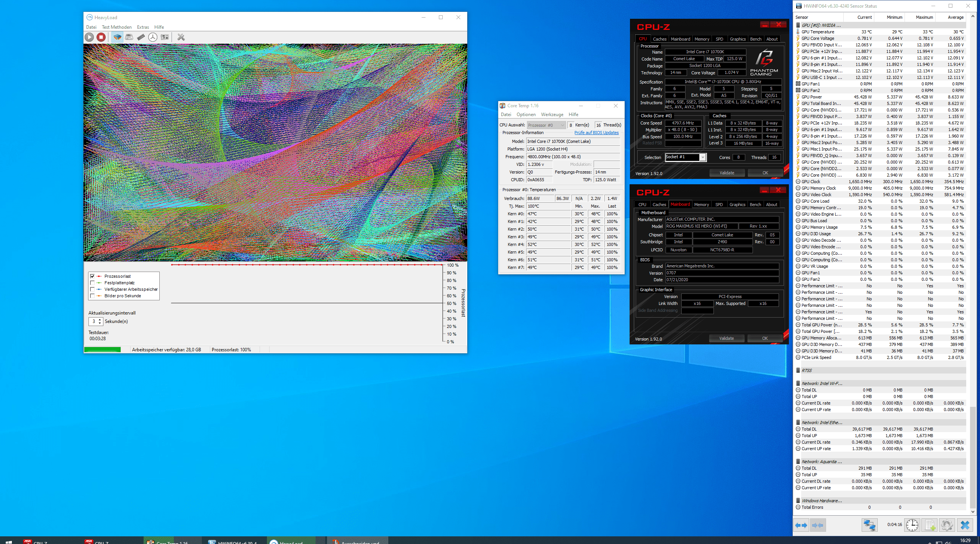The height and width of the screenshot is (544, 980).
Task: Click the log file sheet with plus icon
Action: coord(930,525)
